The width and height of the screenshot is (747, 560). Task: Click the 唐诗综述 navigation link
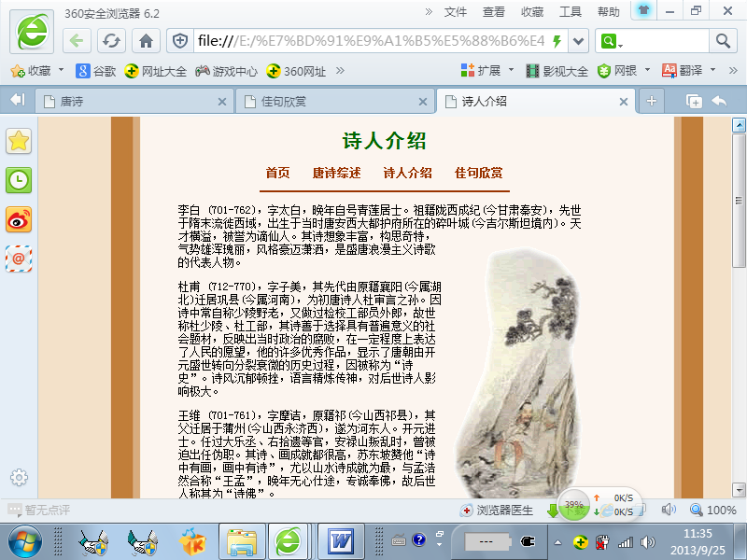336,173
